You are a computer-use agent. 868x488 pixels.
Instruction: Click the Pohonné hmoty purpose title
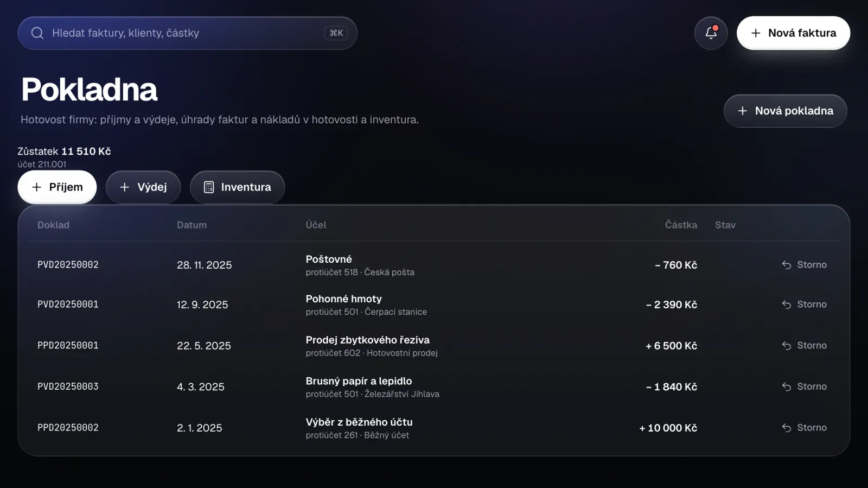[x=343, y=299]
